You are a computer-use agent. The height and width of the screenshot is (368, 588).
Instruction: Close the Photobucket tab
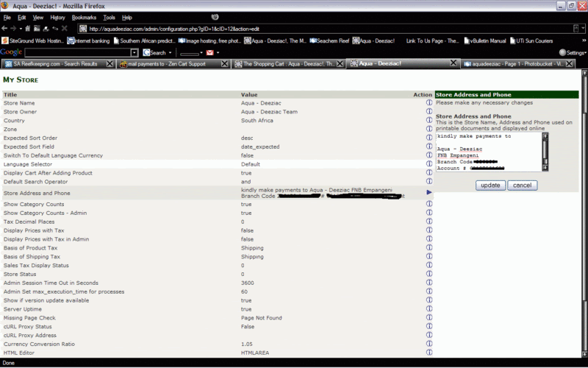click(569, 64)
